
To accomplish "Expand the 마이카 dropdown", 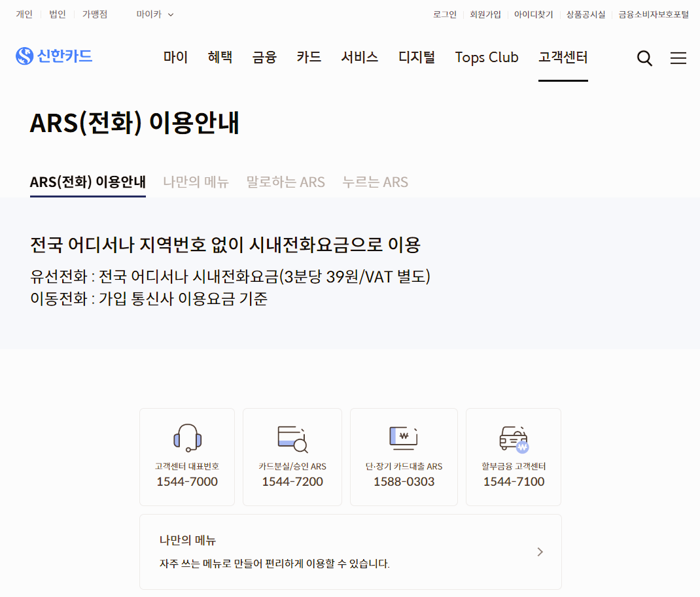I will click(155, 14).
